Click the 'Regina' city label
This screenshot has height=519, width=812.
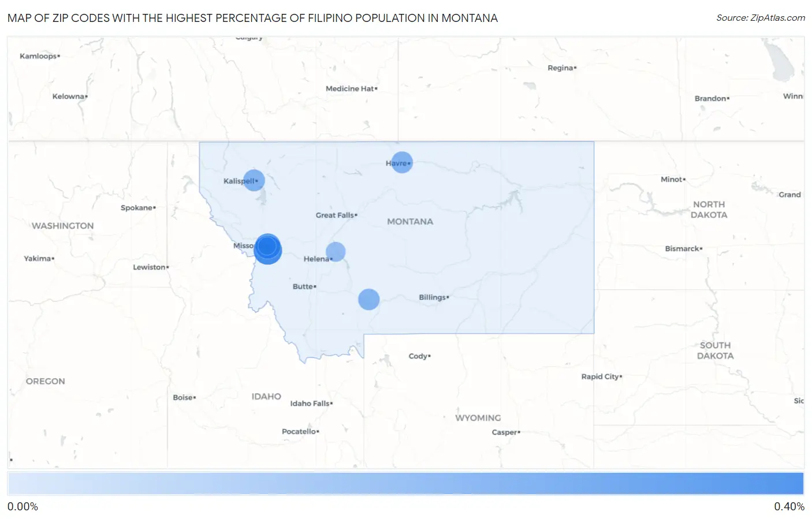point(562,68)
